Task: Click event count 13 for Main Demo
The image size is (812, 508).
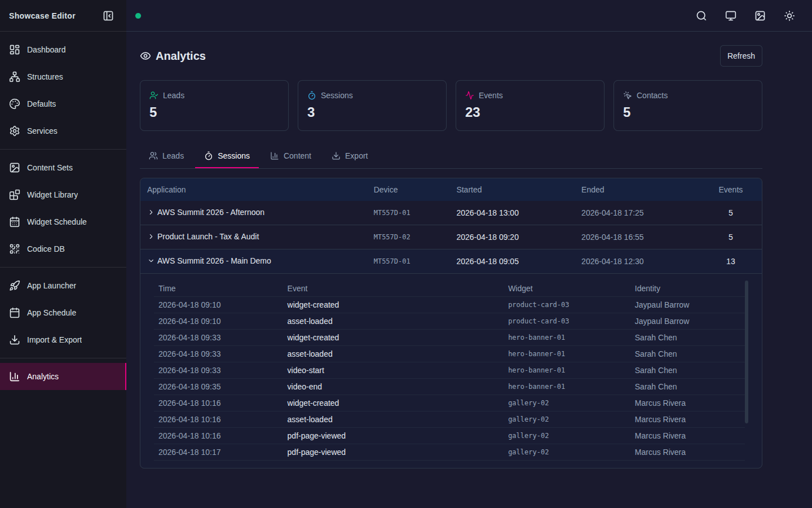Action: (x=731, y=261)
